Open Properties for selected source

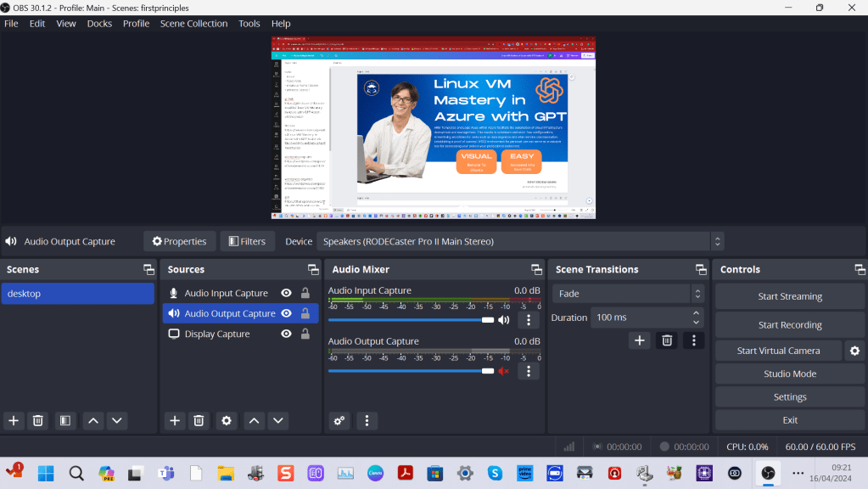(179, 241)
